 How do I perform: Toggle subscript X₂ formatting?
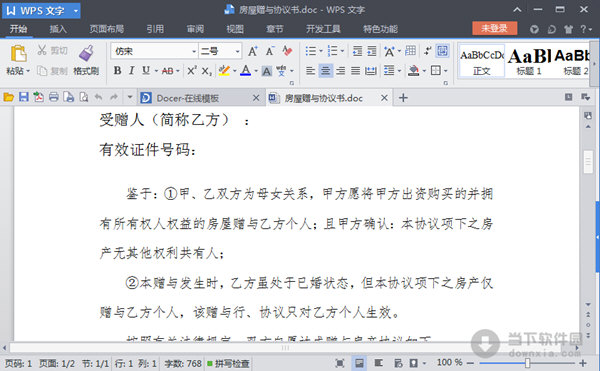[x=207, y=71]
